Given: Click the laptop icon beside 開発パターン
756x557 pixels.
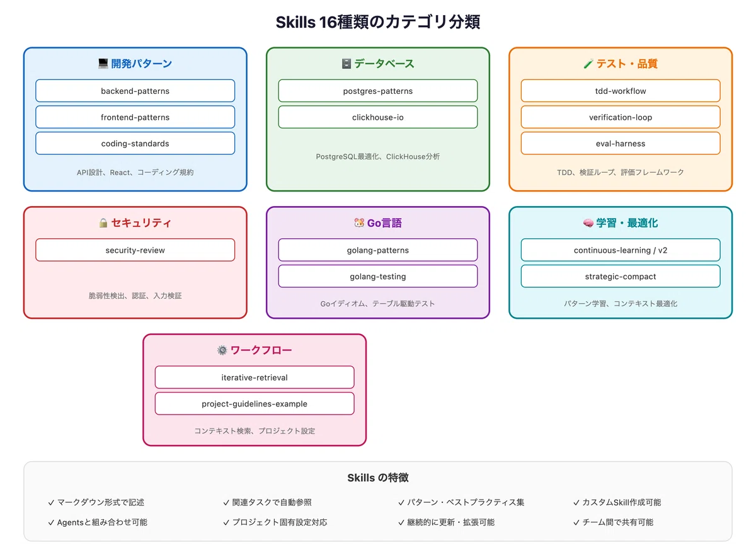Looking at the screenshot, I should (x=103, y=64).
